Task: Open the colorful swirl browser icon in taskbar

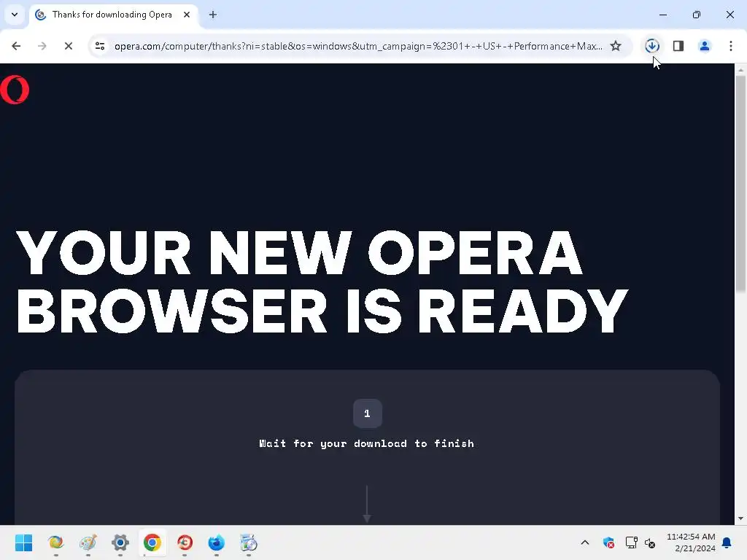Action: click(x=55, y=542)
